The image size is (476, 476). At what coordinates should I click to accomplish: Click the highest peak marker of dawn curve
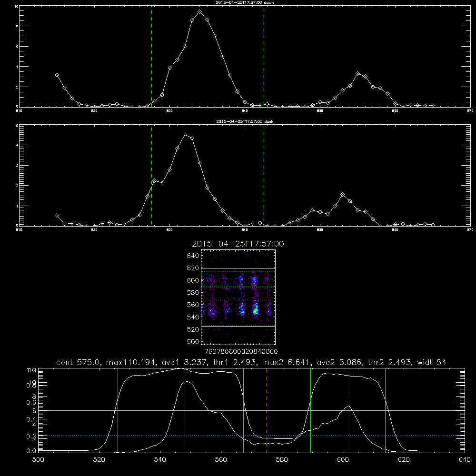tap(200, 12)
